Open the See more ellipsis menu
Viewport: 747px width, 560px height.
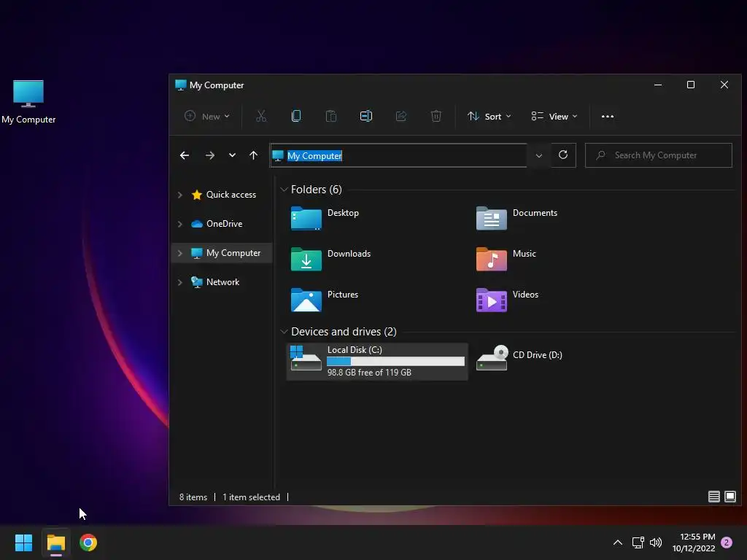click(x=608, y=116)
